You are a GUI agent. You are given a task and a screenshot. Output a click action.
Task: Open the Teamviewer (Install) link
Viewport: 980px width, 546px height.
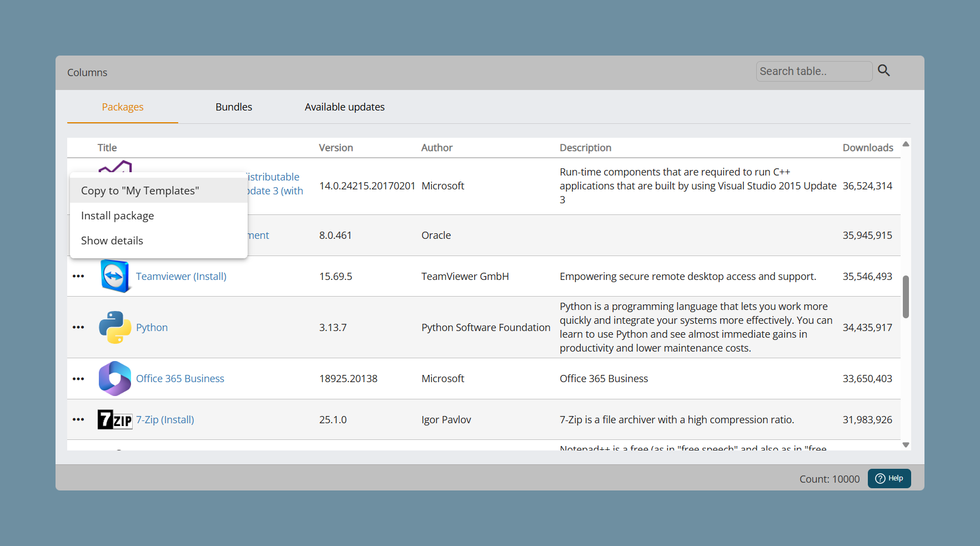[181, 276]
